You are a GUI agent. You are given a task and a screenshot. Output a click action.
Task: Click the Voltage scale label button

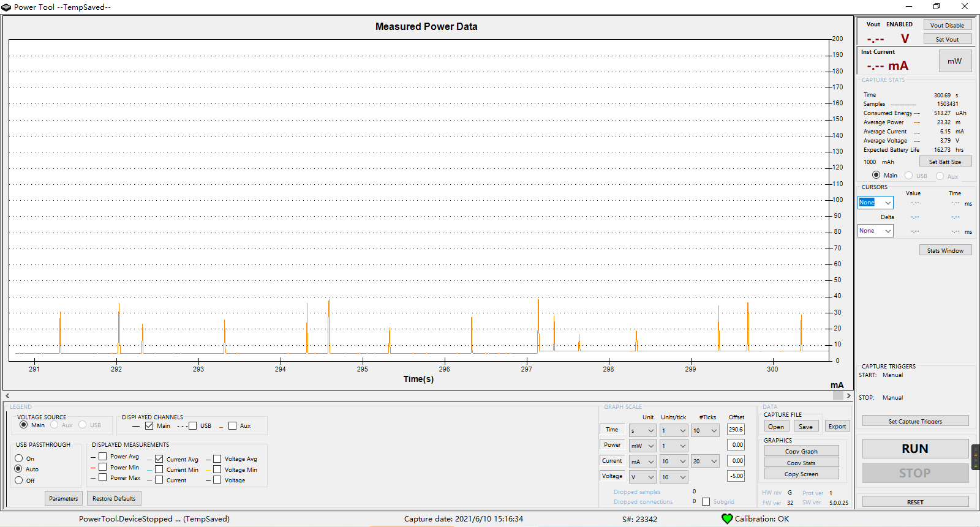click(612, 476)
